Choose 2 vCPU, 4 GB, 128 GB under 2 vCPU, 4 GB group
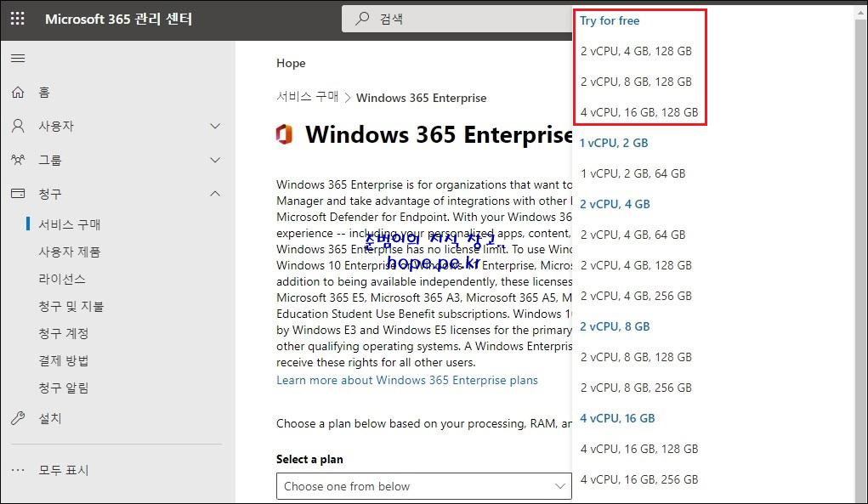The width and height of the screenshot is (868, 504). 636,265
